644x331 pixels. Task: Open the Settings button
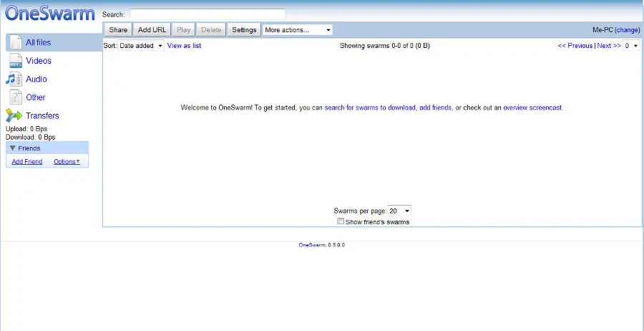click(x=244, y=29)
